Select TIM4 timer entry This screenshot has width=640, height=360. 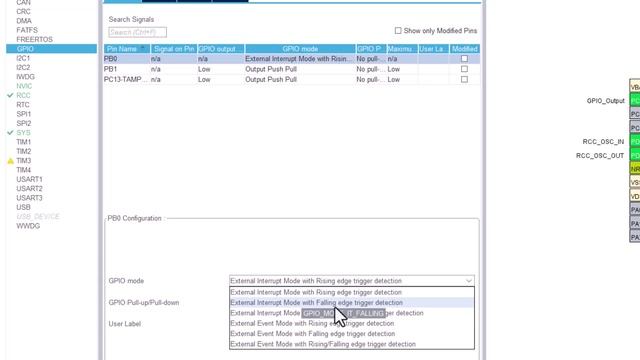24,170
